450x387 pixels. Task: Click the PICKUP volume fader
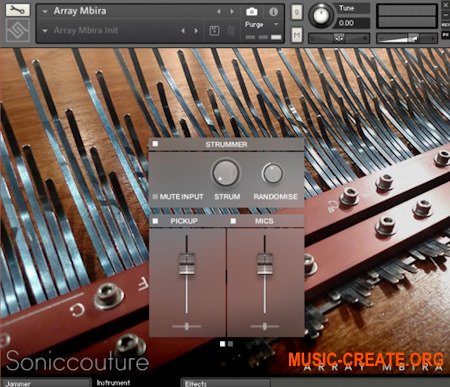point(187,264)
